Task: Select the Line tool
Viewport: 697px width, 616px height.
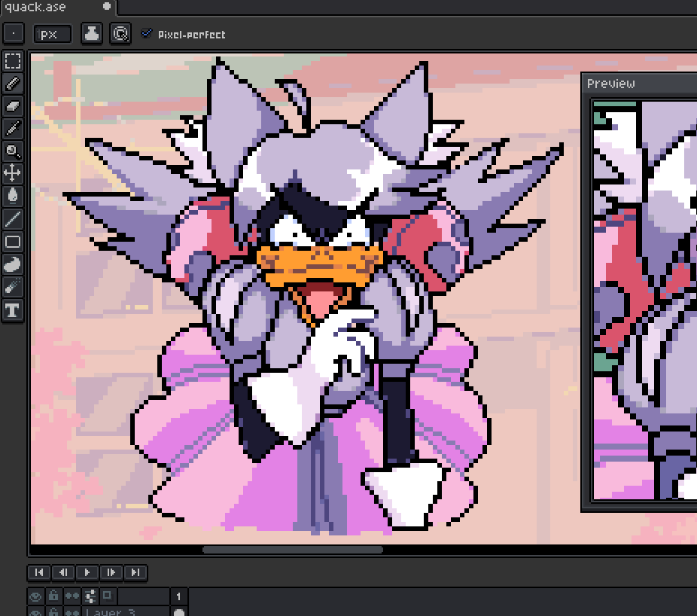Action: [x=13, y=219]
